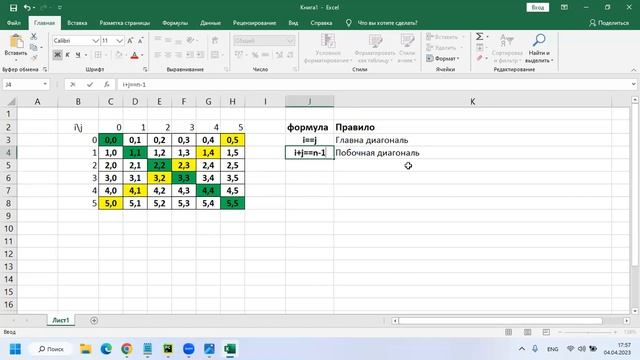640x360 pixels.
Task: Open the Name Box dropdown arrow
Action: [45, 84]
